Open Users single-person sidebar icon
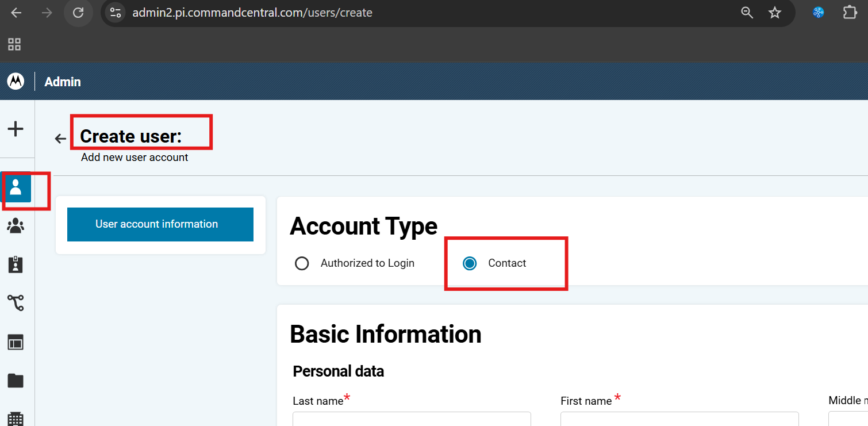 (16, 187)
